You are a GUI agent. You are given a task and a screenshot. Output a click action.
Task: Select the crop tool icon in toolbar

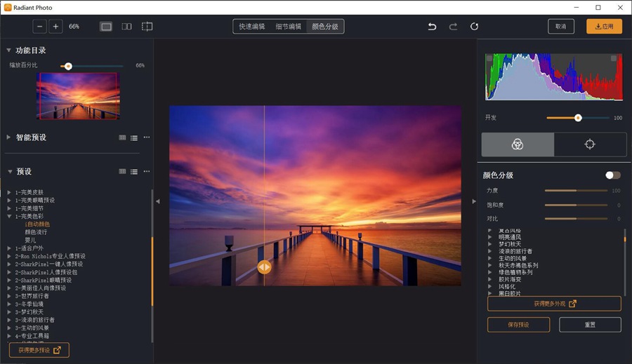tap(147, 27)
